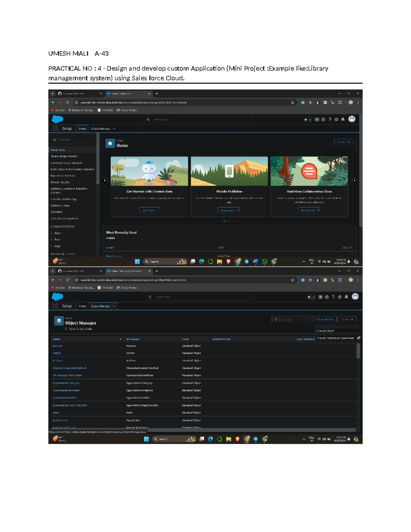The image size is (411, 532).
Task: Click user avatar in Setup Home screenshot
Action: 352,119
